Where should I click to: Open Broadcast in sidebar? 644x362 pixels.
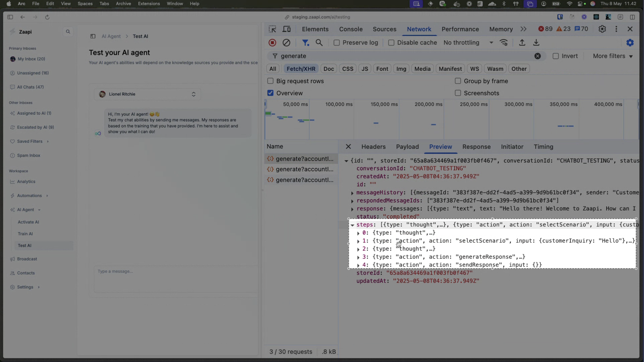27,259
